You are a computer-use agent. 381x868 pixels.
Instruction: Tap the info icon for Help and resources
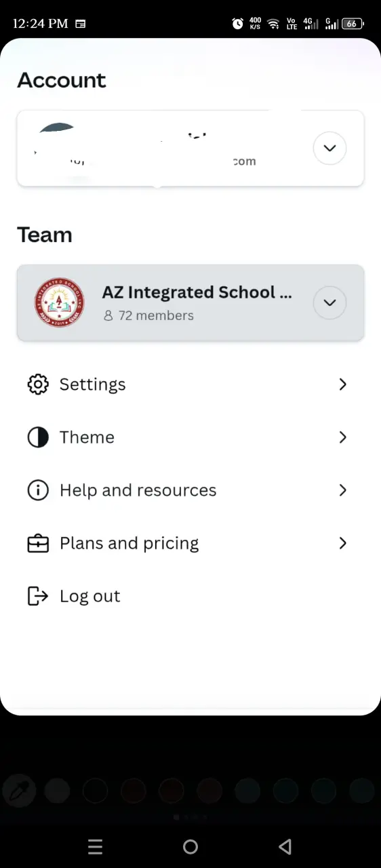click(x=38, y=490)
